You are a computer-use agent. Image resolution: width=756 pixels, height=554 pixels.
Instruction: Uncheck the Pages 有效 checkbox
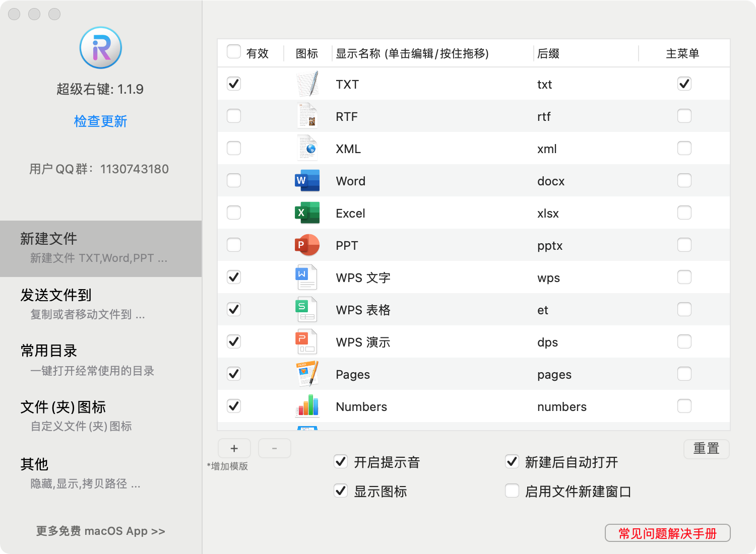234,374
